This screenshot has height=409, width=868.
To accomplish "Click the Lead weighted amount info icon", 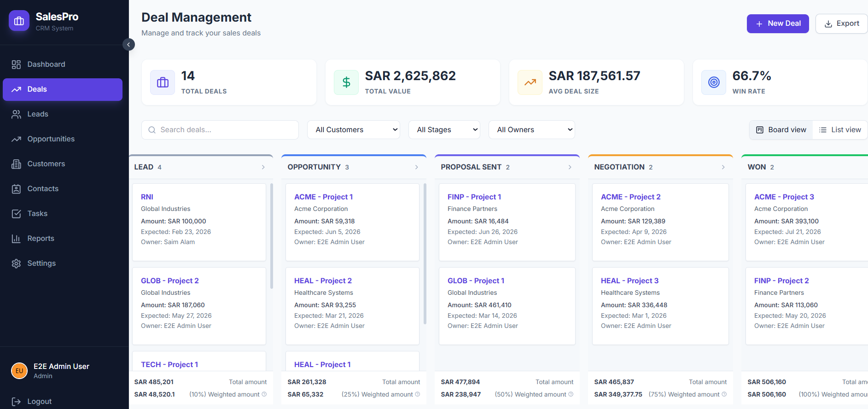I will (x=264, y=394).
